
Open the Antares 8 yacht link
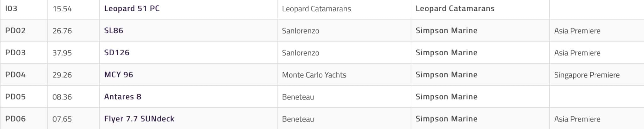pos(123,97)
